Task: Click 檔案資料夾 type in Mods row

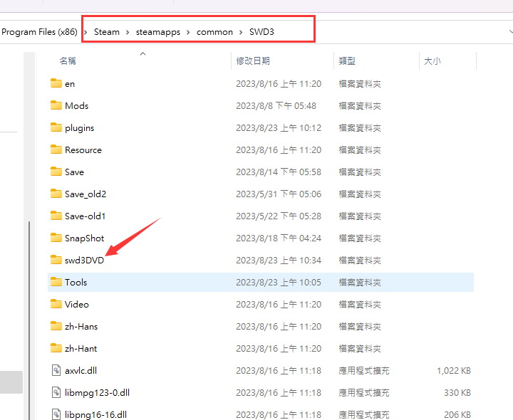Action: 360,106
